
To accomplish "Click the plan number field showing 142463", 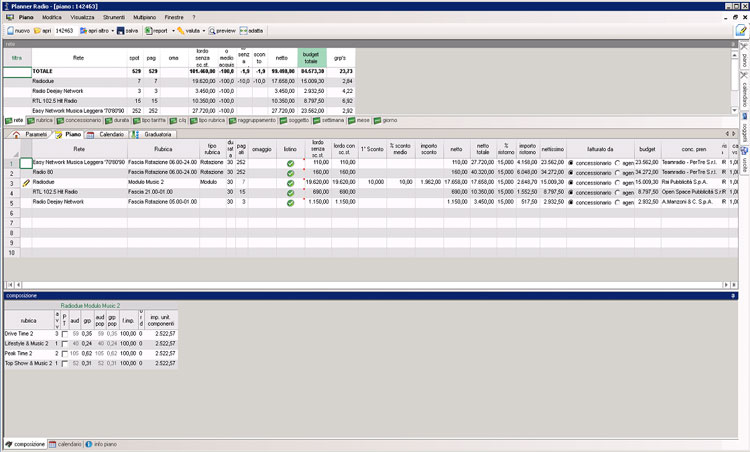I will click(64, 31).
